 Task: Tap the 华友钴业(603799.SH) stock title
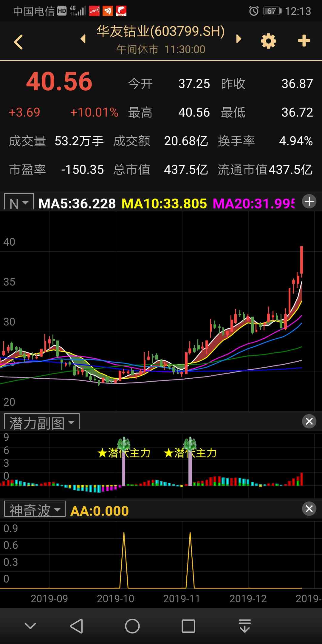(x=160, y=32)
